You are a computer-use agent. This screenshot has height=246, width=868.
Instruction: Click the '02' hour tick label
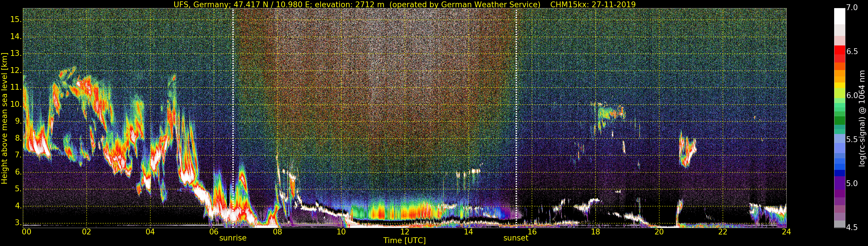[x=87, y=232]
